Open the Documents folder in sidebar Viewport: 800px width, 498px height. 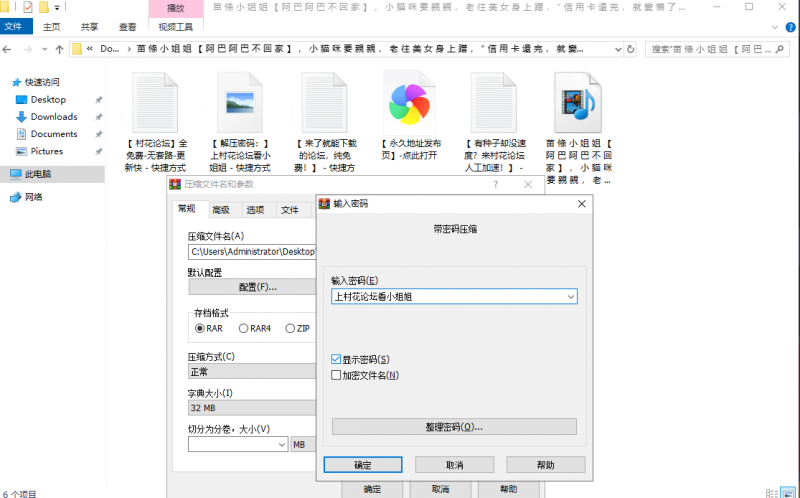click(53, 134)
